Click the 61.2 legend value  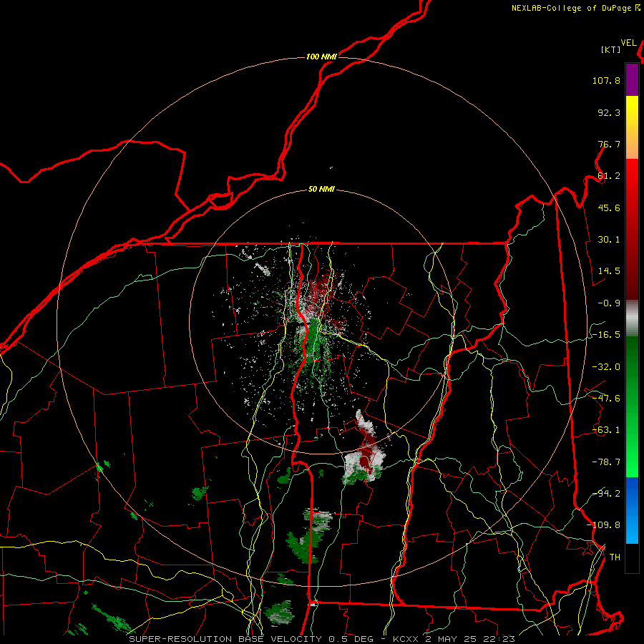pyautogui.click(x=609, y=176)
